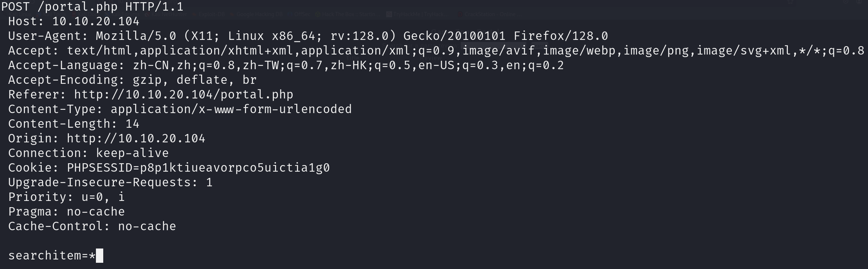Click the POST /portal.php request line
868x269 pixels.
(92, 7)
